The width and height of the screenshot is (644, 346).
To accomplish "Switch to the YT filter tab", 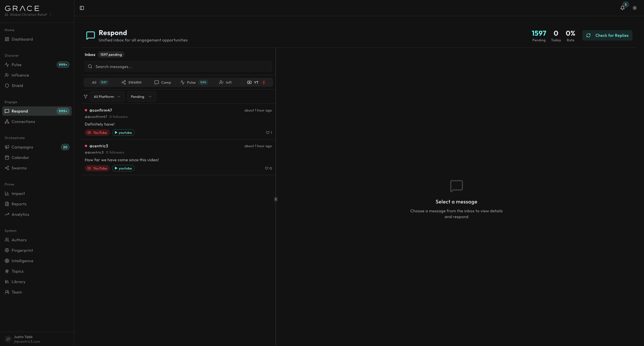I will 256,82.
